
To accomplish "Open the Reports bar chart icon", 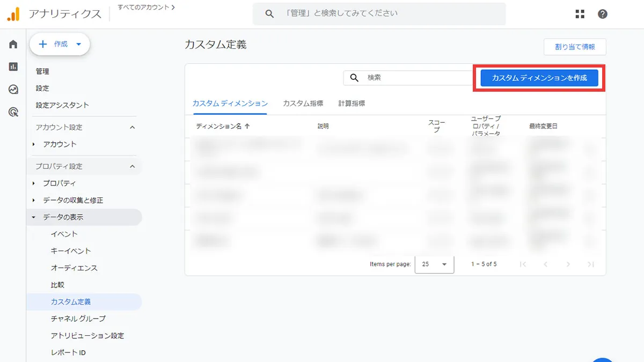I will [x=13, y=67].
